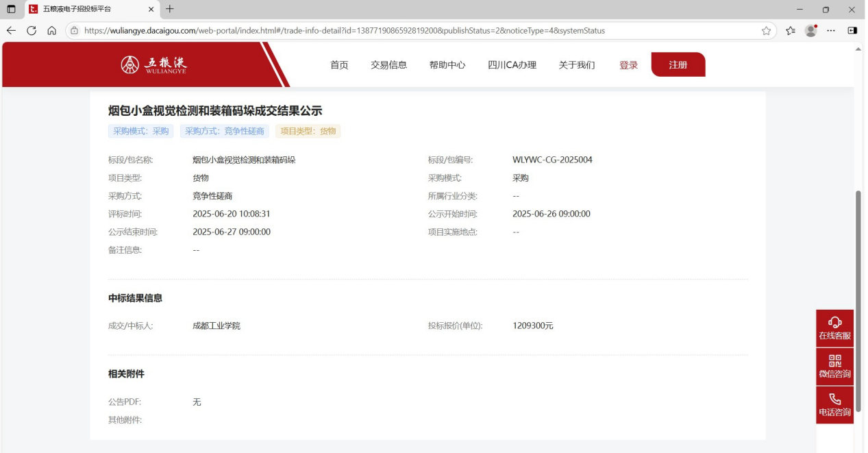Image resolution: width=868 pixels, height=453 pixels.
Task: Click the 相关附件 section heading
Action: [x=126, y=374]
